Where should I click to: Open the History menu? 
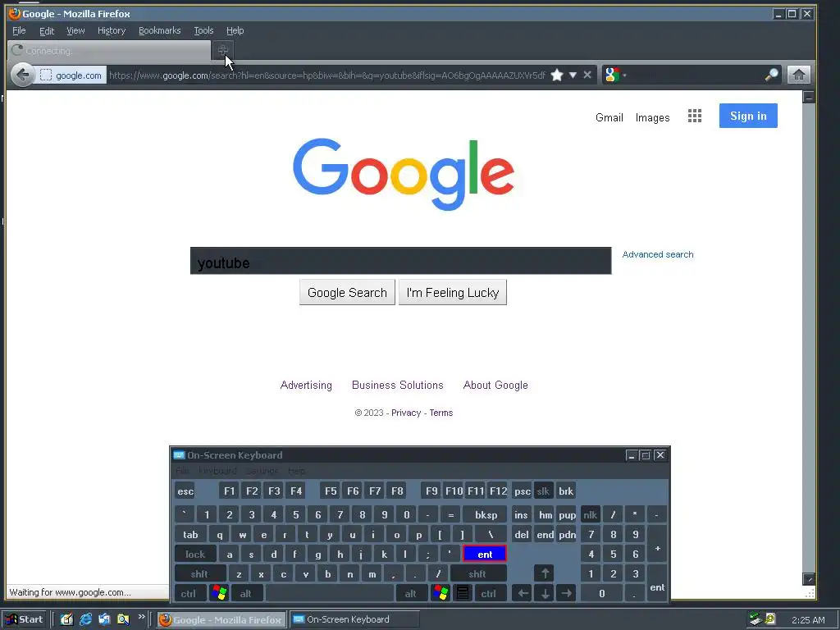[112, 30]
